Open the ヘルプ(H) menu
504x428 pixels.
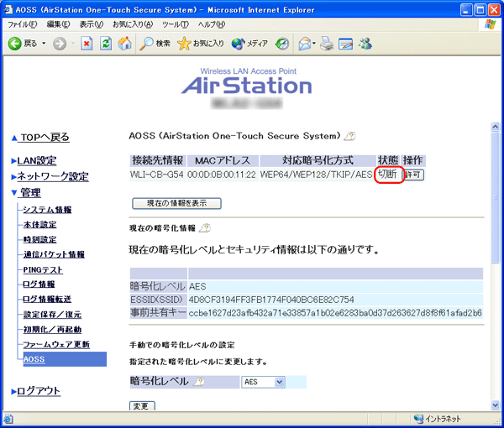(x=212, y=24)
